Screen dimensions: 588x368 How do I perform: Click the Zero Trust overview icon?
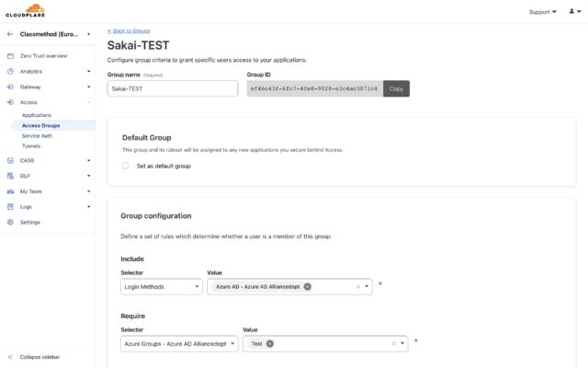[x=10, y=56]
